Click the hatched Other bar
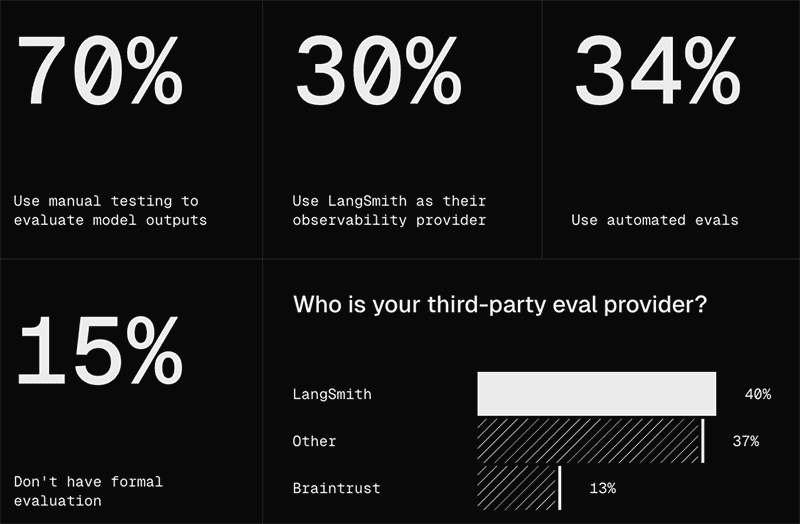The height and width of the screenshot is (524, 800). 589,441
